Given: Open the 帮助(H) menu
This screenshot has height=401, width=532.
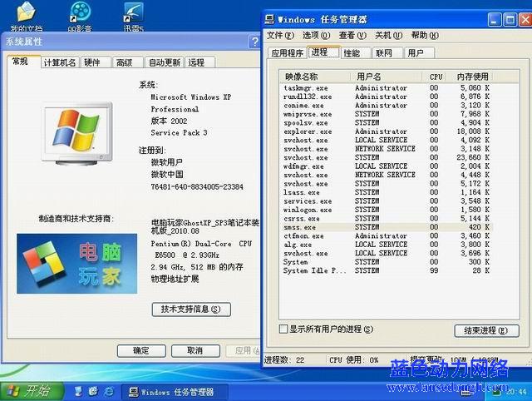Looking at the screenshot, I should click(x=425, y=35).
